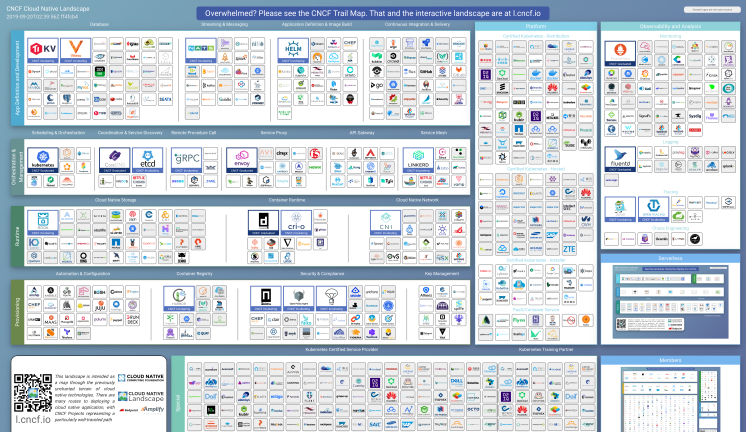Click the l.cncf.io link text below the QR code

click(33, 419)
